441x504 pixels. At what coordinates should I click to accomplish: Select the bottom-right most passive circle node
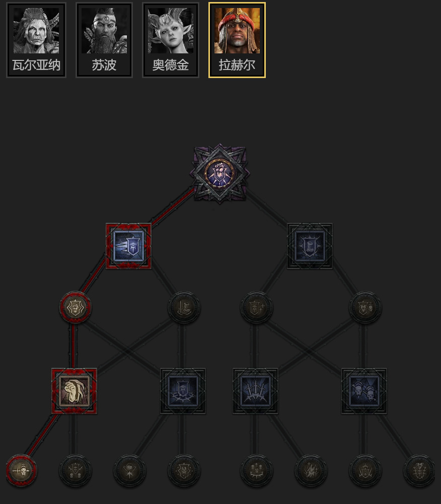[419, 471]
